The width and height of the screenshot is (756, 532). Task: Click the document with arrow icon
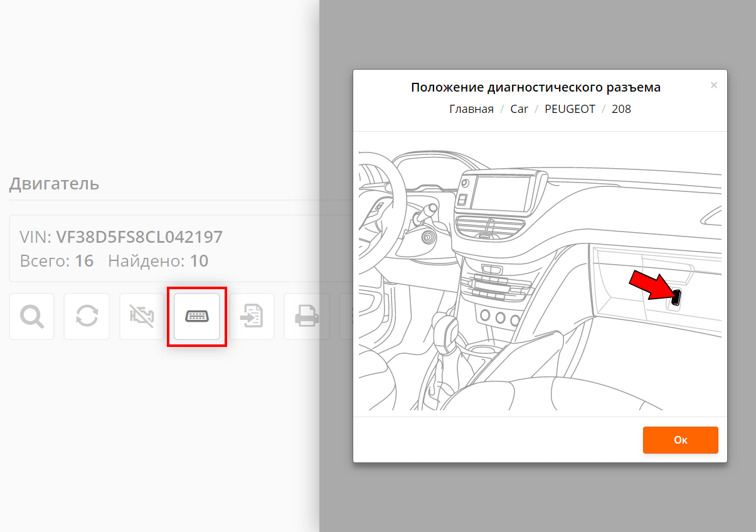click(252, 317)
